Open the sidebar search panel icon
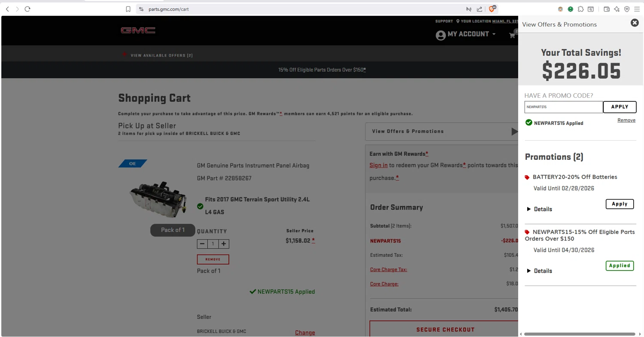 pos(591,9)
